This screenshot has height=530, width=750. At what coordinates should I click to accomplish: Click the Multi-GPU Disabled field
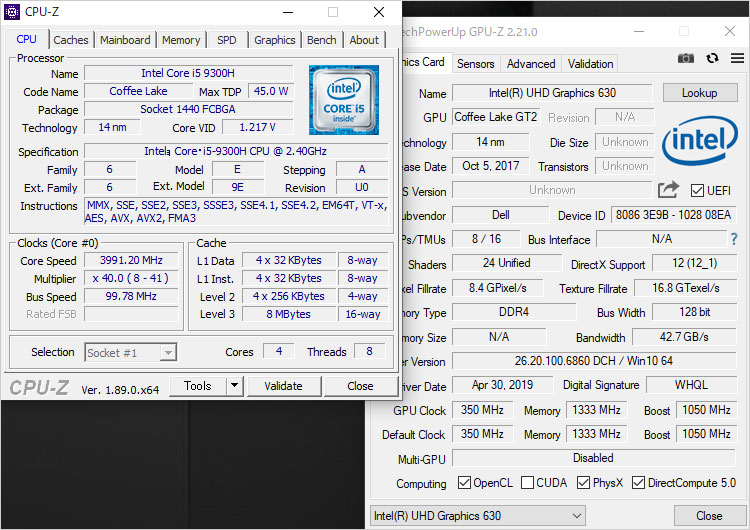click(594, 458)
